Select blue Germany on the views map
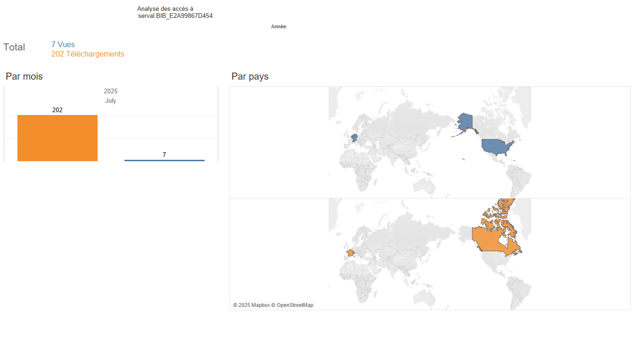644x362 pixels. coord(354,138)
